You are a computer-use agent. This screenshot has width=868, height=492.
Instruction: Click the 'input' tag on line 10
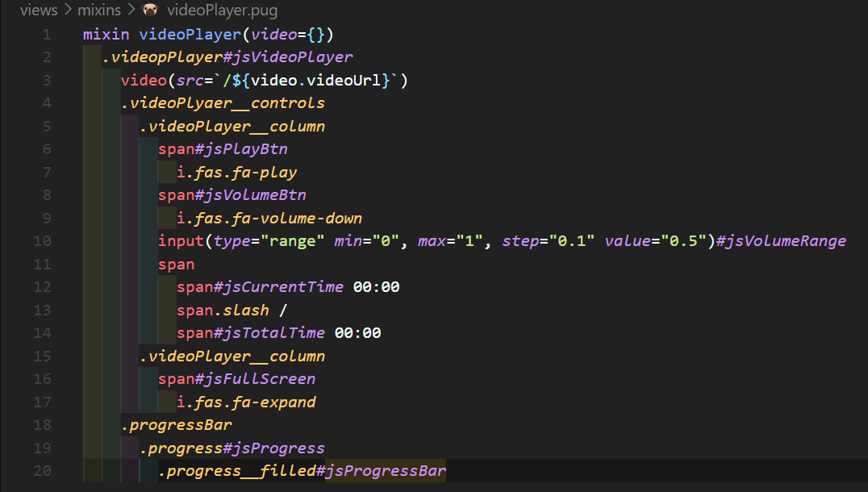pos(181,241)
